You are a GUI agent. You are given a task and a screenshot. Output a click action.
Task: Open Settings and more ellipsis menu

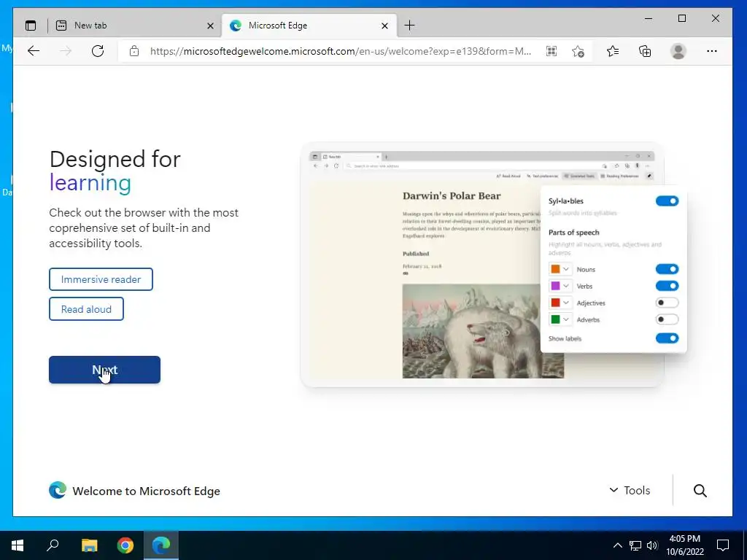click(x=712, y=51)
